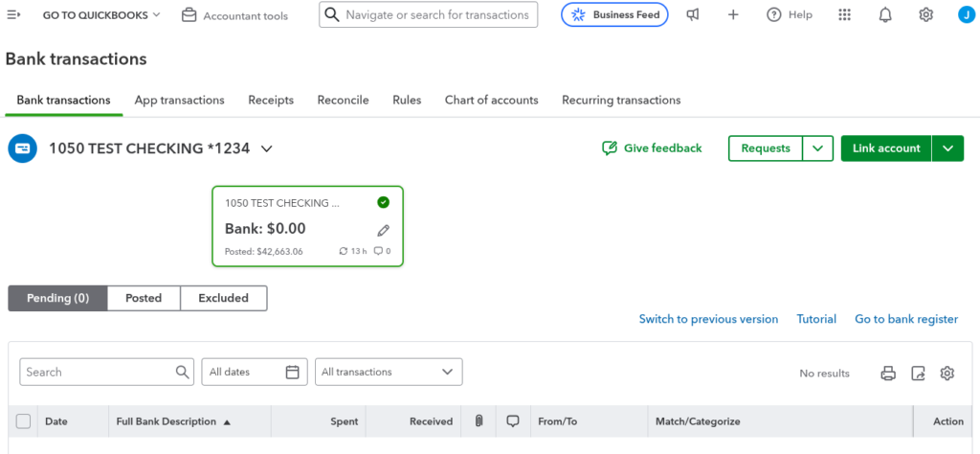Click Switch to previous version link

708,319
